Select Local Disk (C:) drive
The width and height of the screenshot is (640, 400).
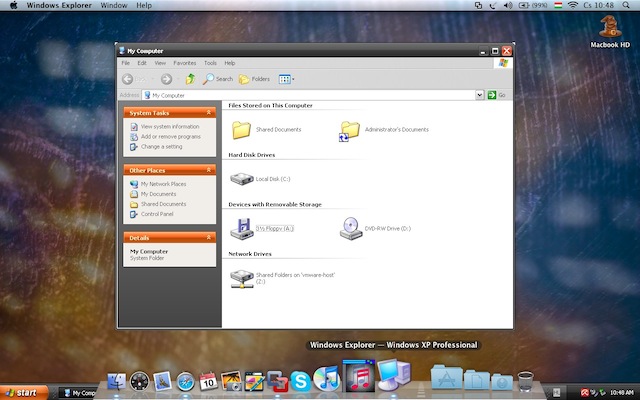242,179
